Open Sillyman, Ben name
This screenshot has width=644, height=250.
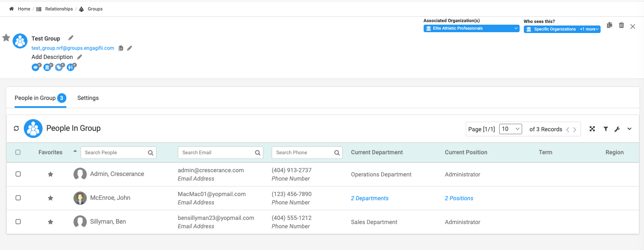click(108, 222)
